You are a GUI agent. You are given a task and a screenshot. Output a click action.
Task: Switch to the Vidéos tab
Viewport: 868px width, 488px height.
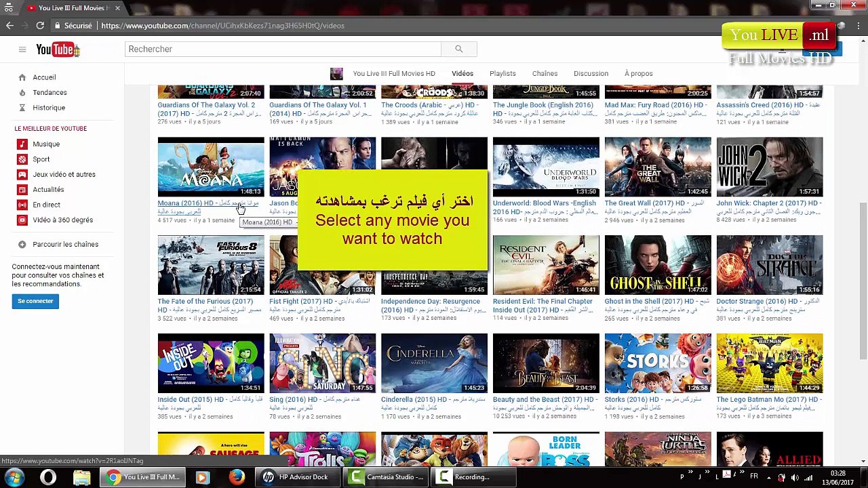[462, 74]
